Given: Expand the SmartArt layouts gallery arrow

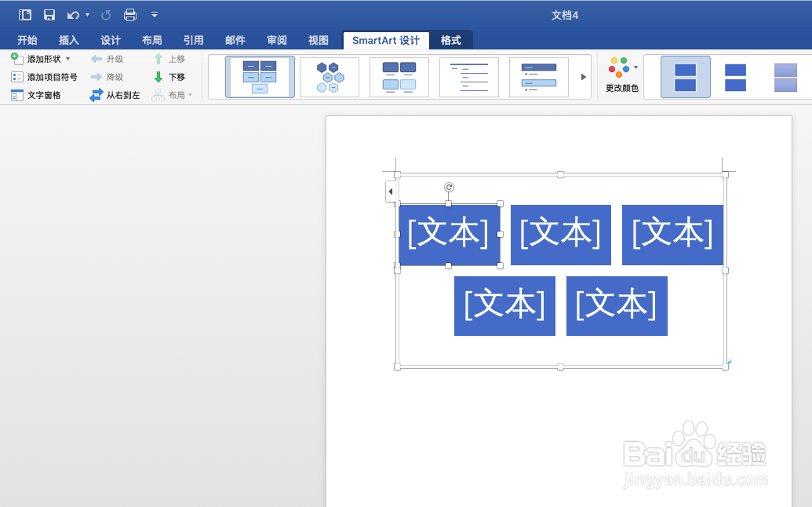Looking at the screenshot, I should [x=583, y=77].
